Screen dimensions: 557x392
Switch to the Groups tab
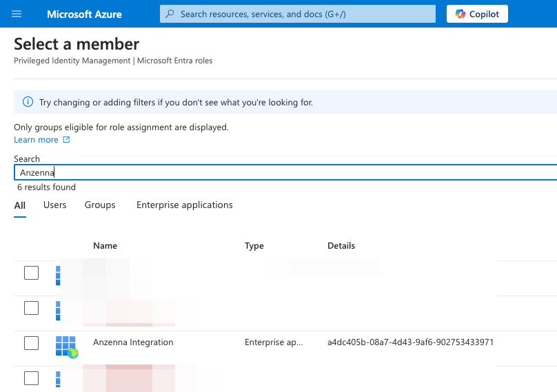100,205
